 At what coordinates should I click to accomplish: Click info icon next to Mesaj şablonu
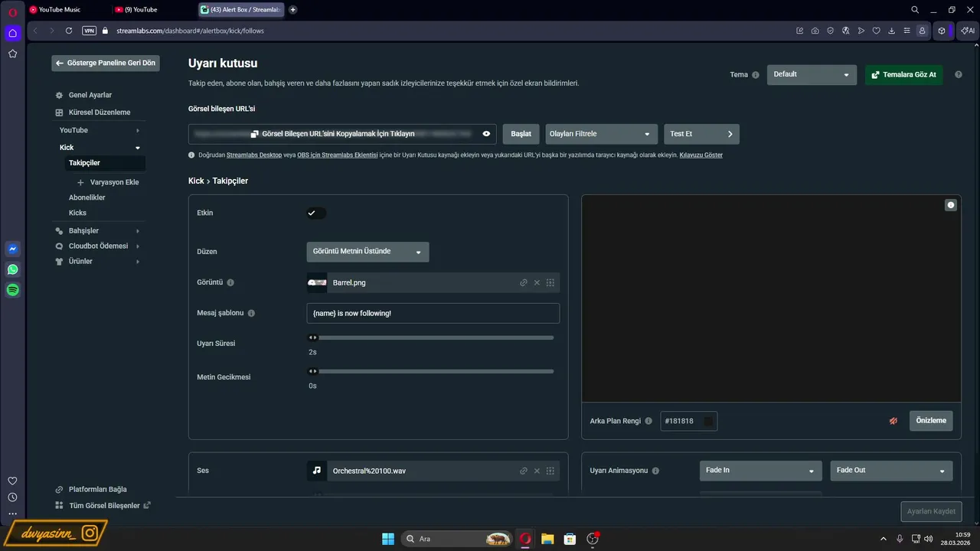[251, 313]
